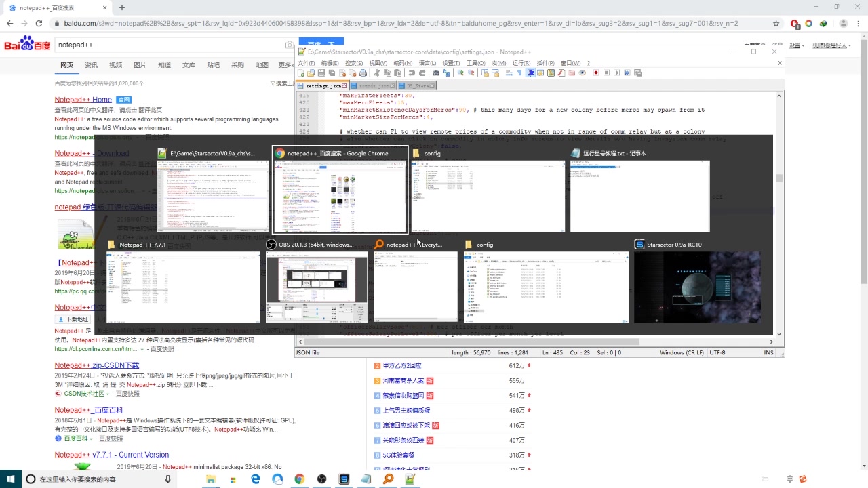Toggle vertical scroll synchronization icon

coord(485,73)
